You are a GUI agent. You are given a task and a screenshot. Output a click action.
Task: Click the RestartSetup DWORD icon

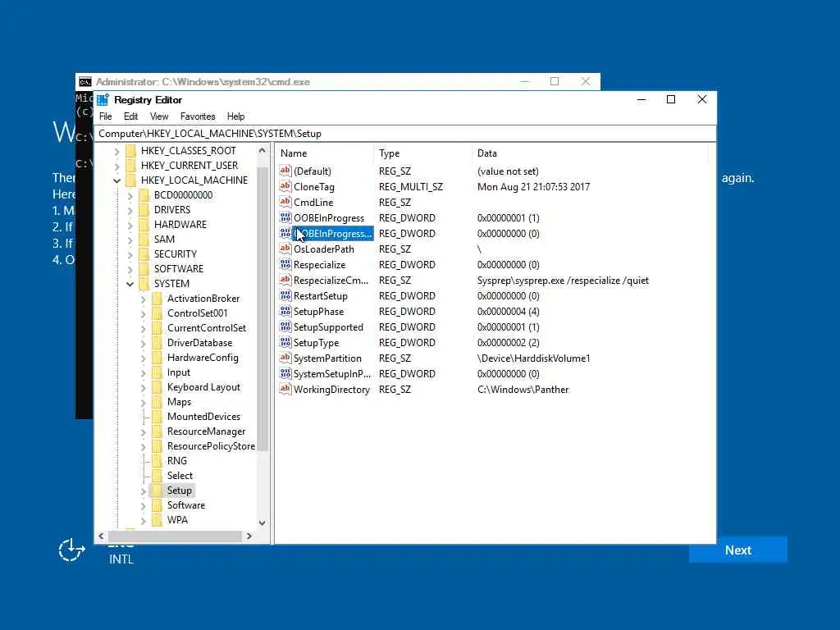coord(285,295)
